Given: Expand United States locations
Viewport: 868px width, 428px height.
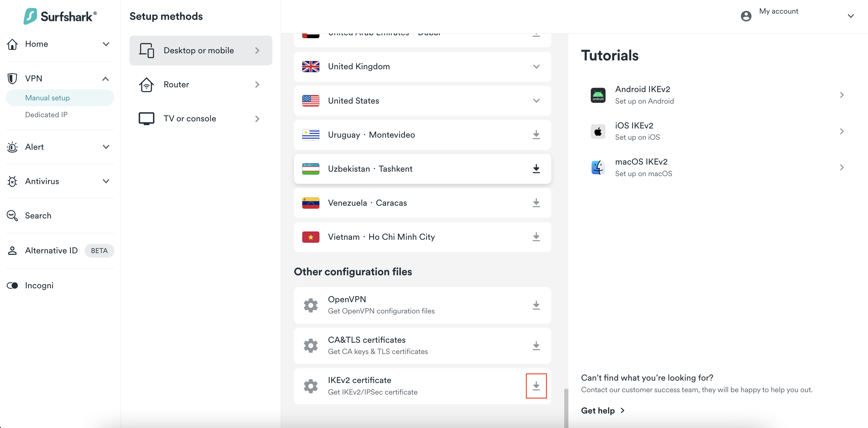Looking at the screenshot, I should pos(536,101).
